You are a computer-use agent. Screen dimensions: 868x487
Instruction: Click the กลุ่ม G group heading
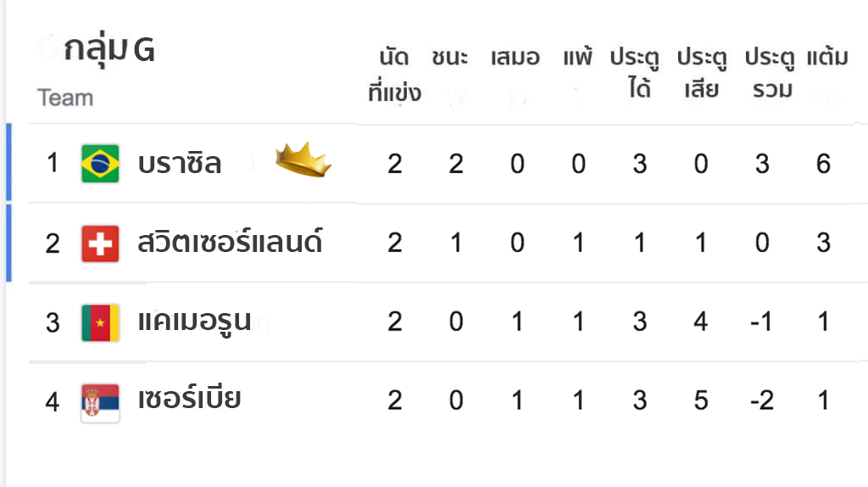[109, 50]
